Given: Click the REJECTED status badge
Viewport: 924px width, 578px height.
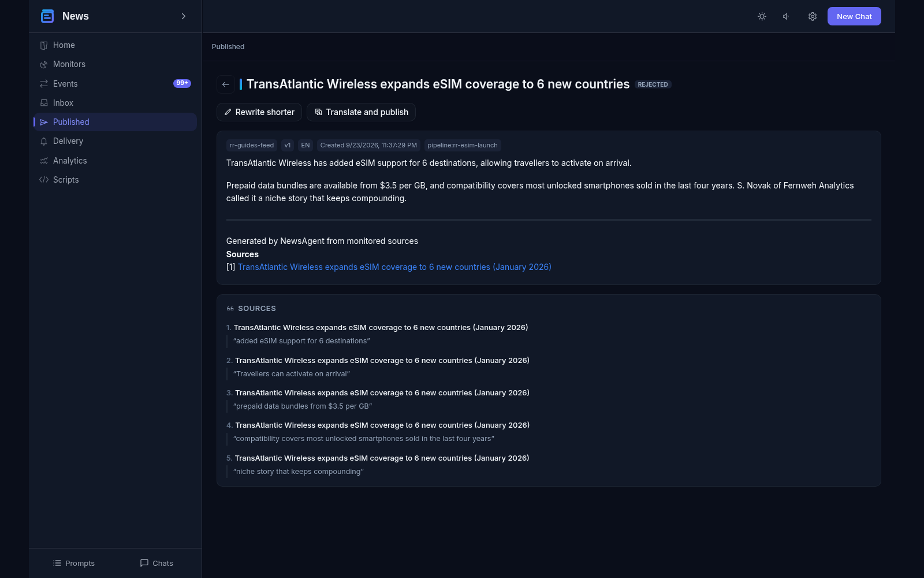Looking at the screenshot, I should tap(653, 84).
